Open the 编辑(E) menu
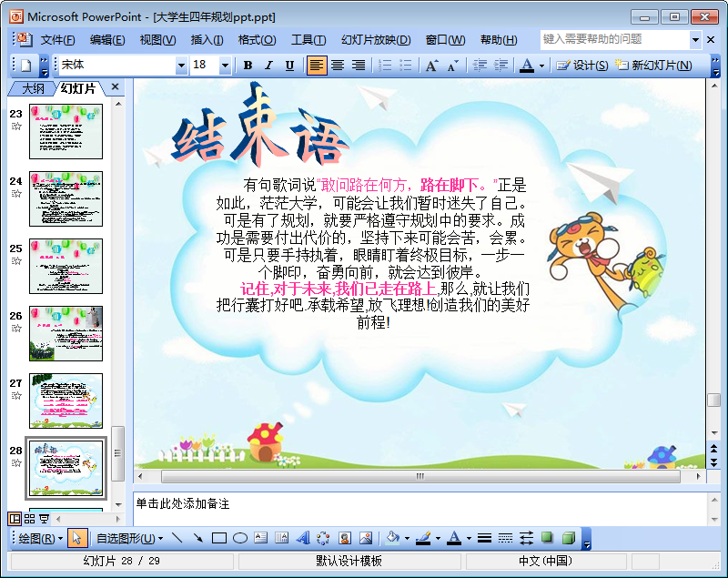 click(107, 40)
